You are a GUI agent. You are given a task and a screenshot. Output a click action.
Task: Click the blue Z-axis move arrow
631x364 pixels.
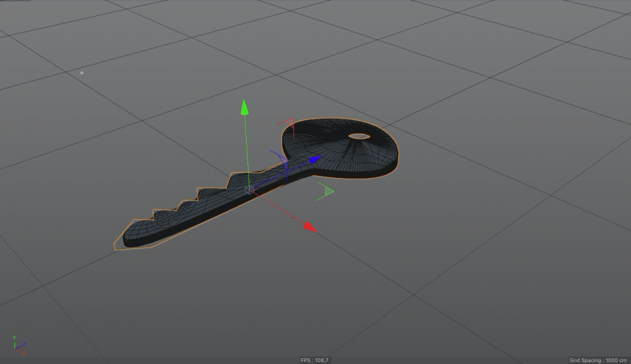(x=315, y=159)
